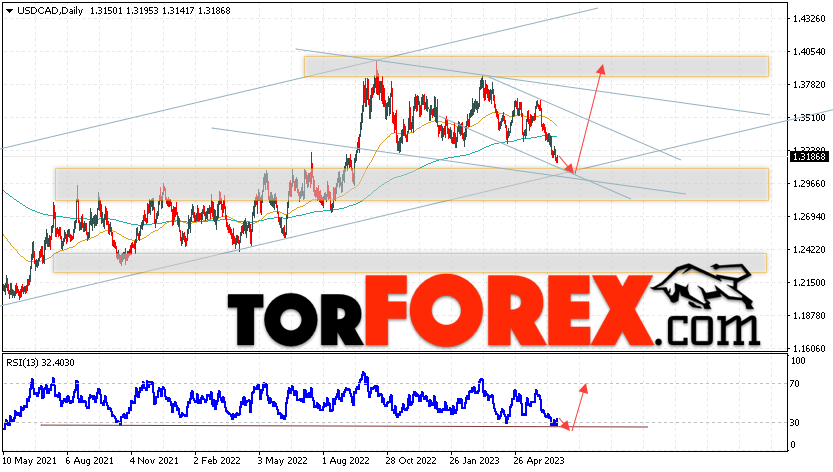The image size is (833, 472).
Task: Select the RSI scale value 30
Action: click(795, 423)
